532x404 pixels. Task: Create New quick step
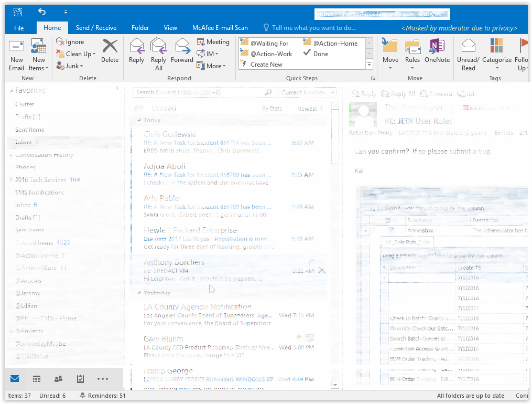coord(262,64)
